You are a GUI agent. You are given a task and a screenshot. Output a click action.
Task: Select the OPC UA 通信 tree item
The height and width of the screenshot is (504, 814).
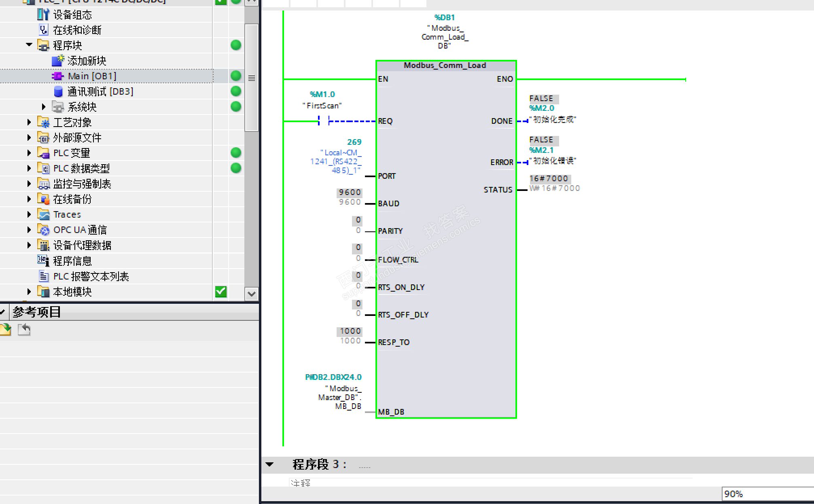coord(80,230)
